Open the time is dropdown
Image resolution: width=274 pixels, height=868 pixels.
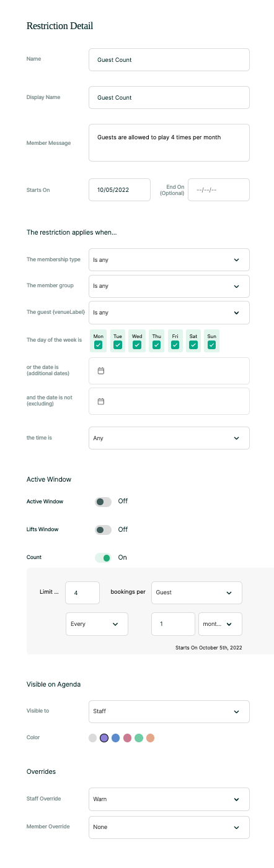[x=169, y=438]
